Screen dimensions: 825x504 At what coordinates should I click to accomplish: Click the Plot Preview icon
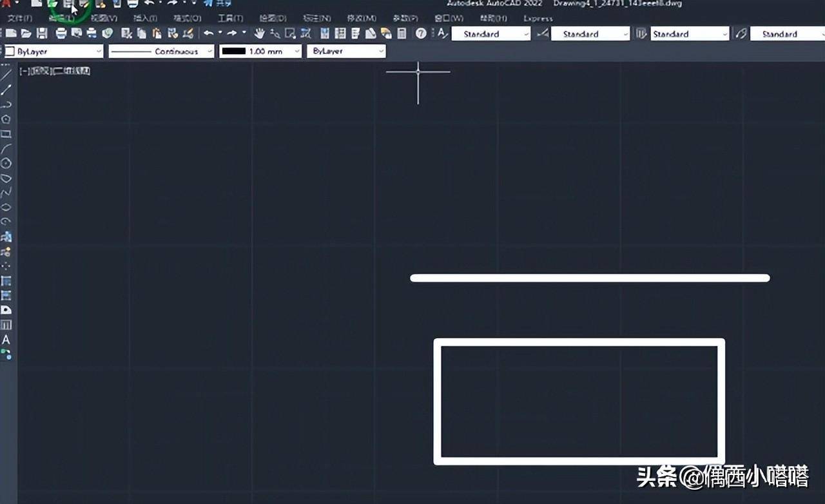(77, 34)
